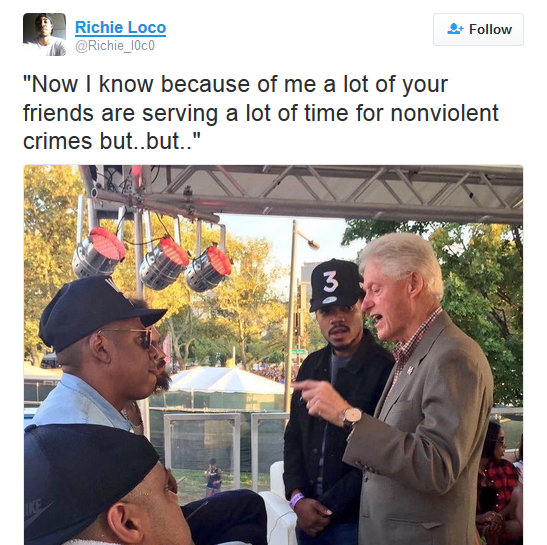
Task: Click the purple wristband in the photo
Action: click(x=296, y=500)
